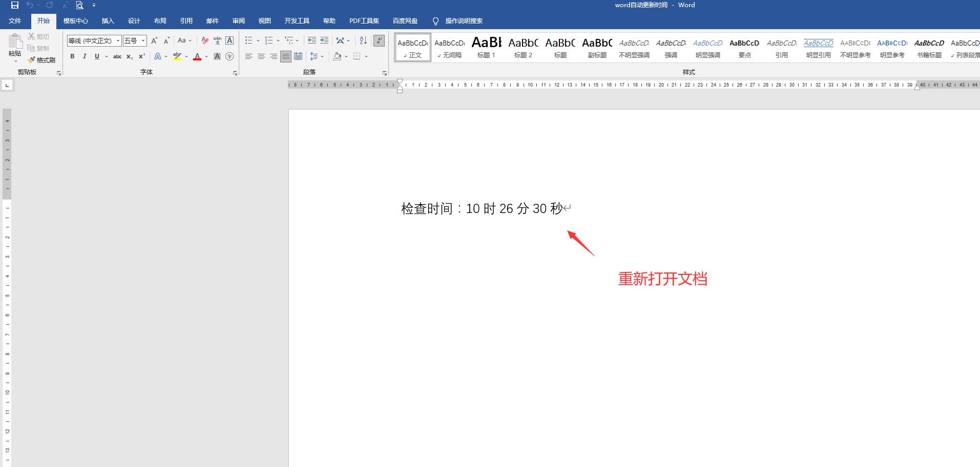Toggle character shading
The width and height of the screenshot is (980, 467).
pos(217,56)
